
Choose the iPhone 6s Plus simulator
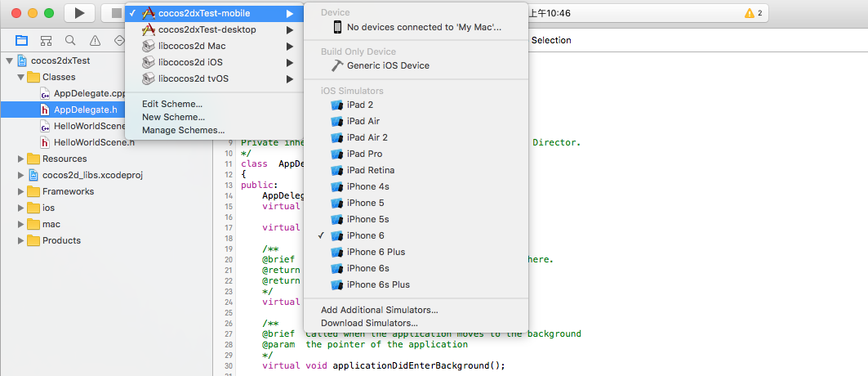(x=416, y=284)
